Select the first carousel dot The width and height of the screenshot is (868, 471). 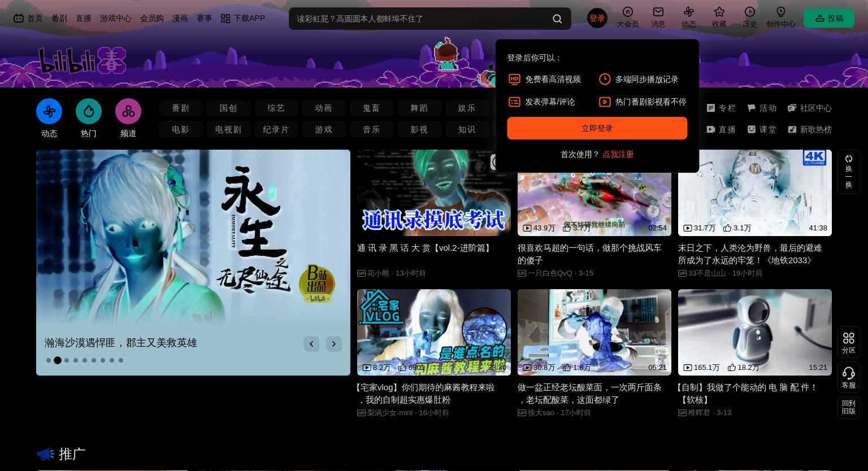point(49,360)
